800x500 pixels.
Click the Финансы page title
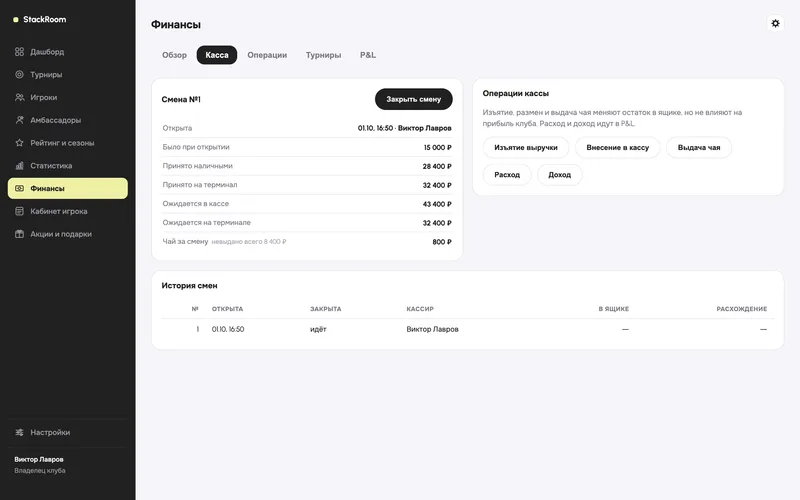[x=176, y=24]
